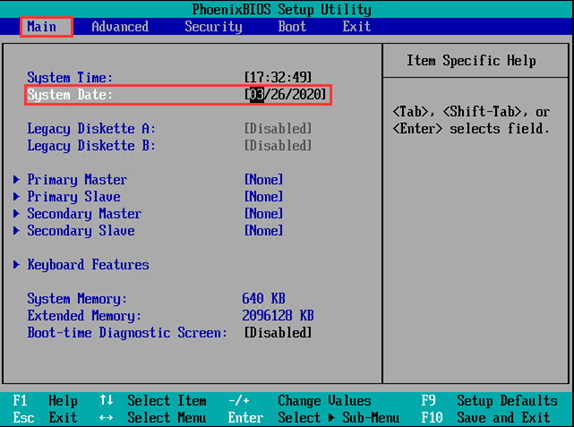Click the F9 key hint
The width and height of the screenshot is (574, 427).
point(428,401)
